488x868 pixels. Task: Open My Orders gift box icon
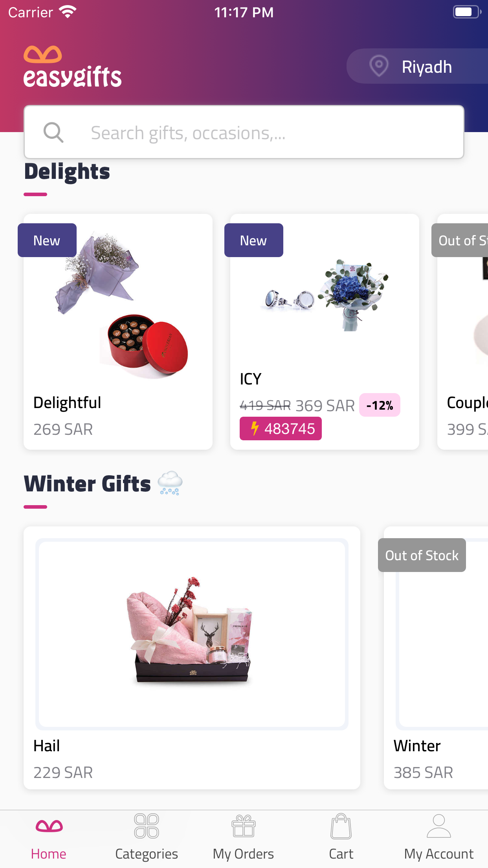(244, 826)
